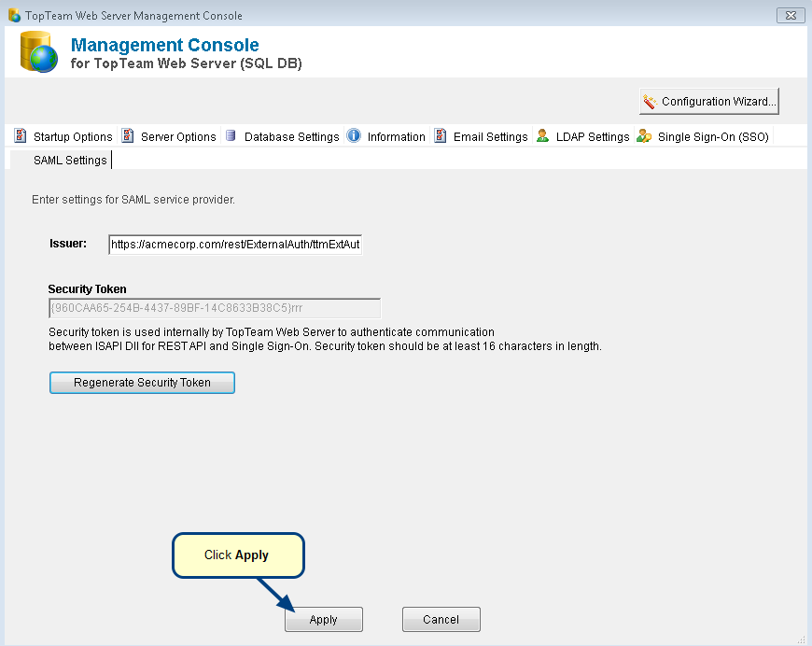Click the Configuration Wizard wand icon

click(649, 101)
